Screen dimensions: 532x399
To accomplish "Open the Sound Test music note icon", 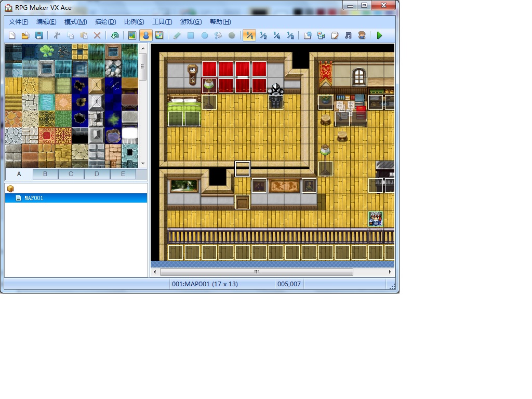I will click(348, 35).
